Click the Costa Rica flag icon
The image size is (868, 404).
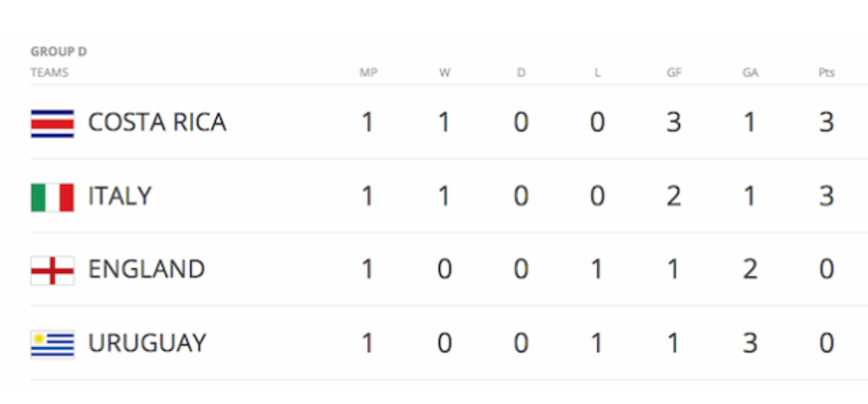53,122
